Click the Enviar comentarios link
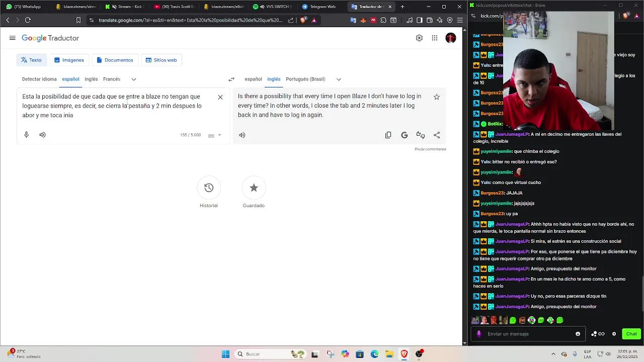Screen dimensions: 644x362 tap(430, 149)
